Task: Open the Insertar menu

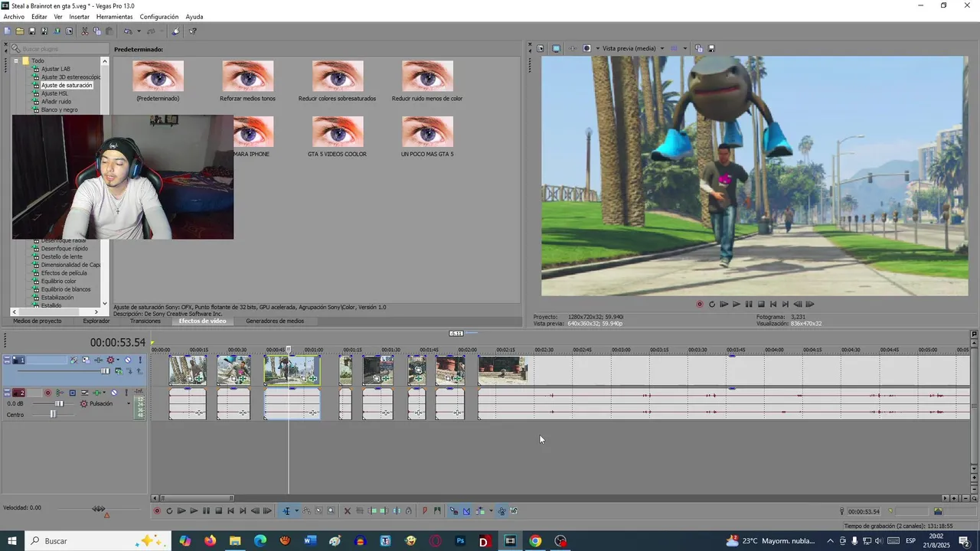Action: click(79, 17)
